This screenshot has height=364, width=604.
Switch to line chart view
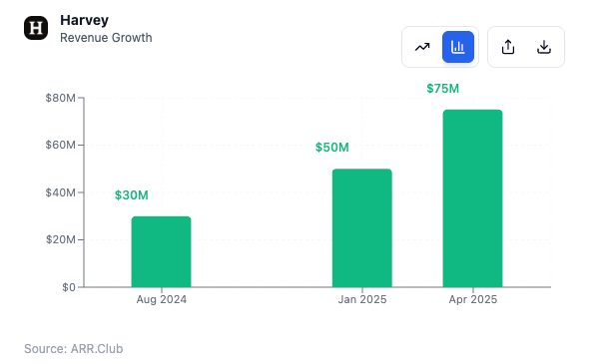point(422,47)
